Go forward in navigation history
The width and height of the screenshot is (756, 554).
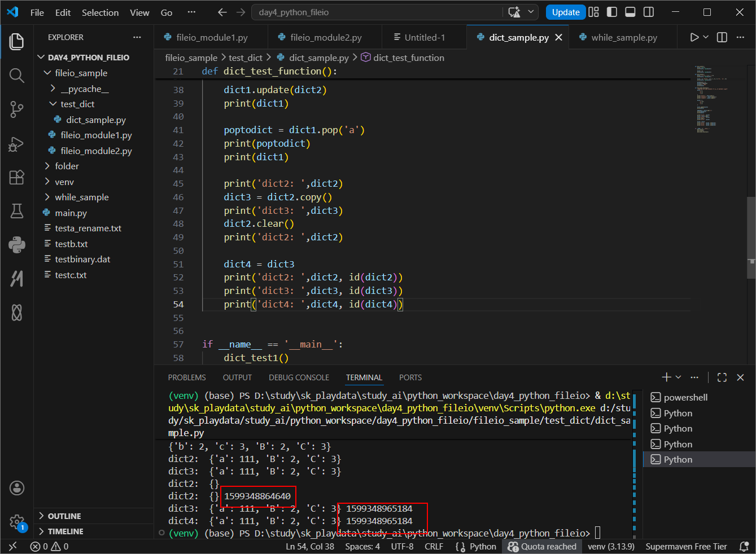[x=241, y=12]
